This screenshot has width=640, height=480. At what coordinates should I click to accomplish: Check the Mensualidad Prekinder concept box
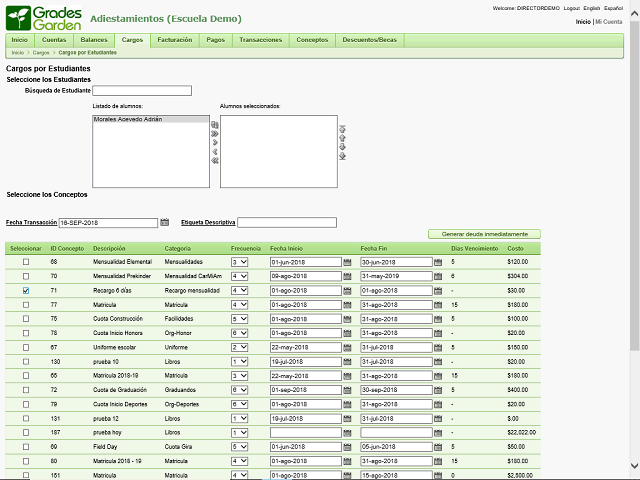26,276
